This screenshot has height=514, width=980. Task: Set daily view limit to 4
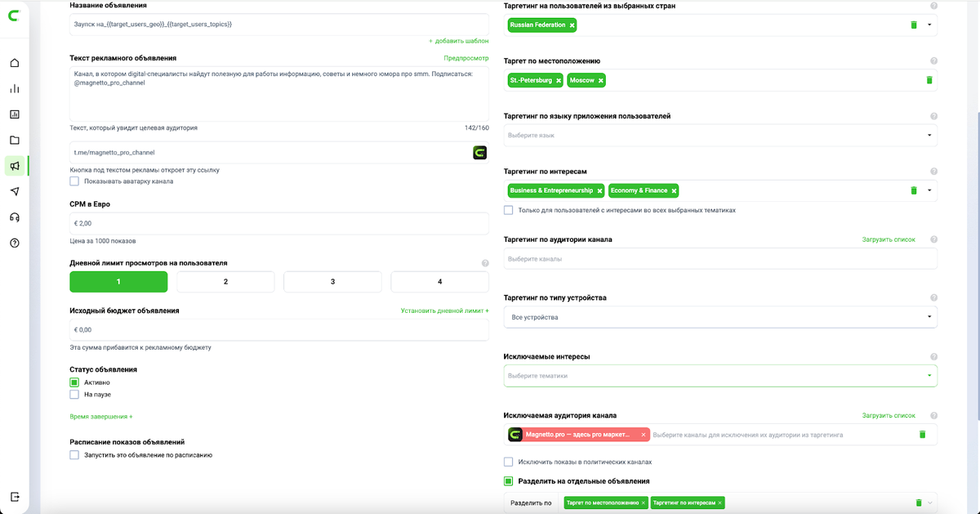pos(439,282)
